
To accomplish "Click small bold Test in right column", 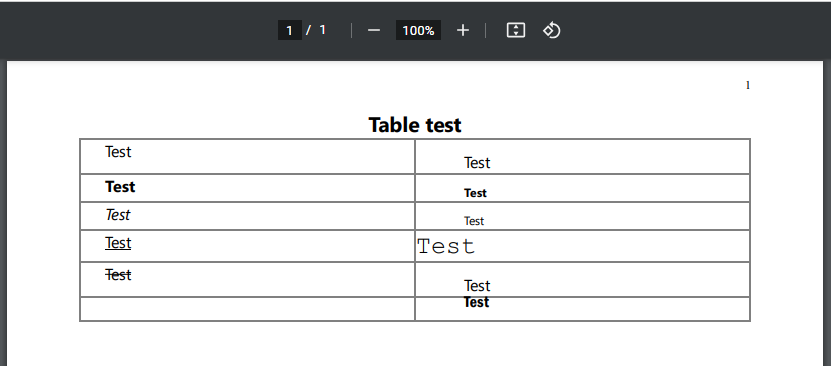I will [475, 193].
